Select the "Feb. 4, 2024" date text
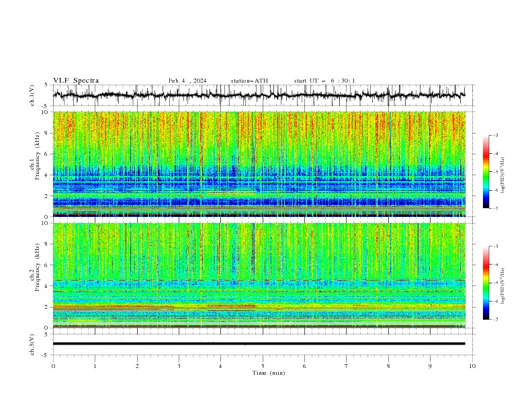 (x=187, y=81)
